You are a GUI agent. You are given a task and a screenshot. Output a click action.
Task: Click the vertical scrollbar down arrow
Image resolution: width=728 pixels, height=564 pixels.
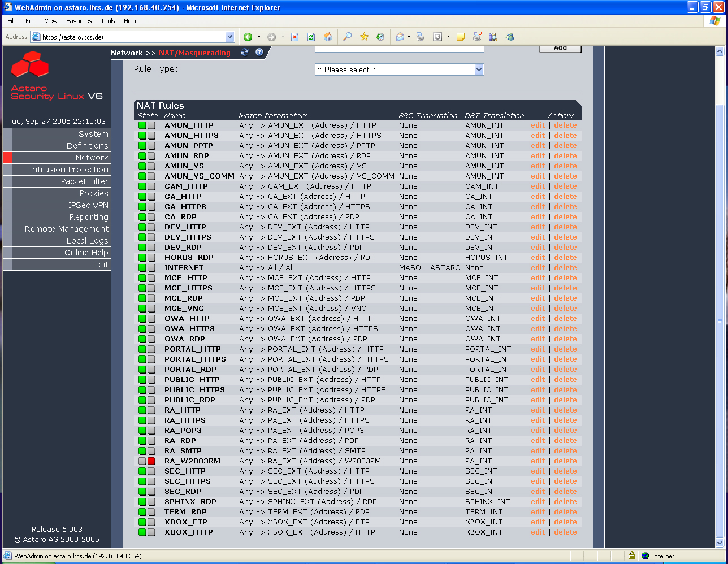(720, 543)
